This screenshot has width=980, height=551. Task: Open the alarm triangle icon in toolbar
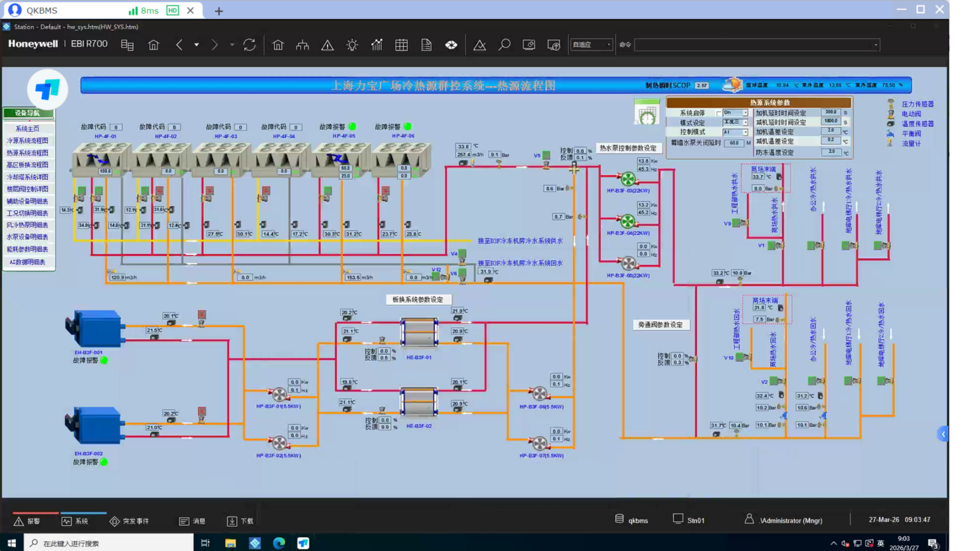pyautogui.click(x=327, y=45)
